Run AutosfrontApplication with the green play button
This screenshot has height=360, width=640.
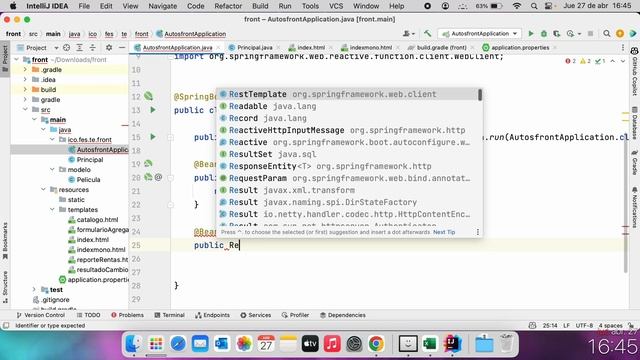531,34
